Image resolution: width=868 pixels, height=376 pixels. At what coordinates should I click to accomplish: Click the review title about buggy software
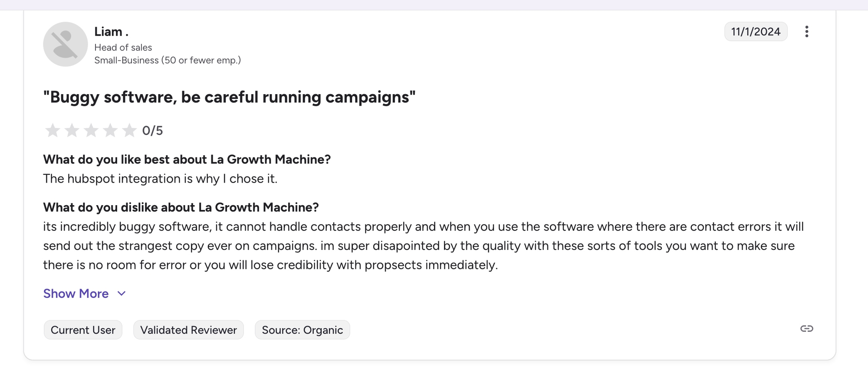229,97
